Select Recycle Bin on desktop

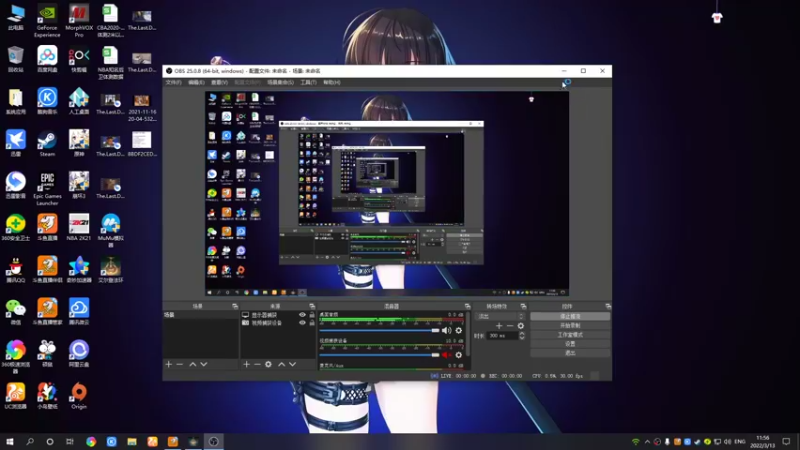15,59
